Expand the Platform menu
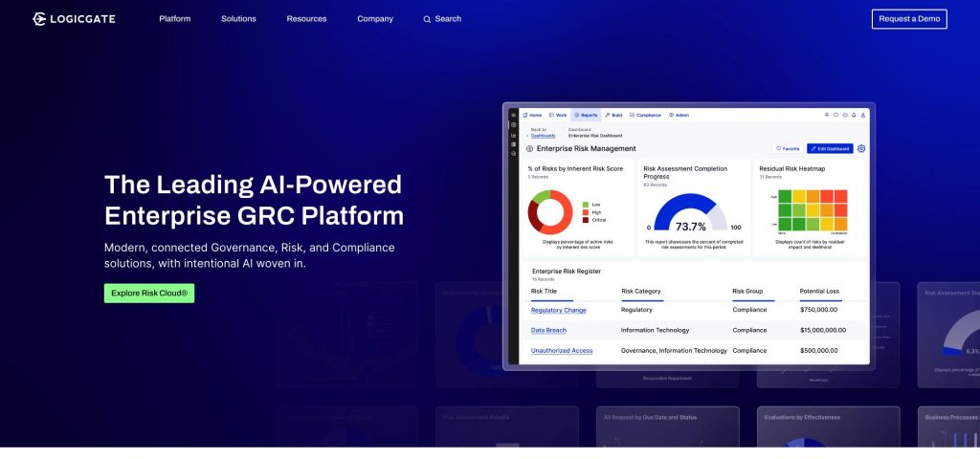980x459 pixels. tap(174, 19)
